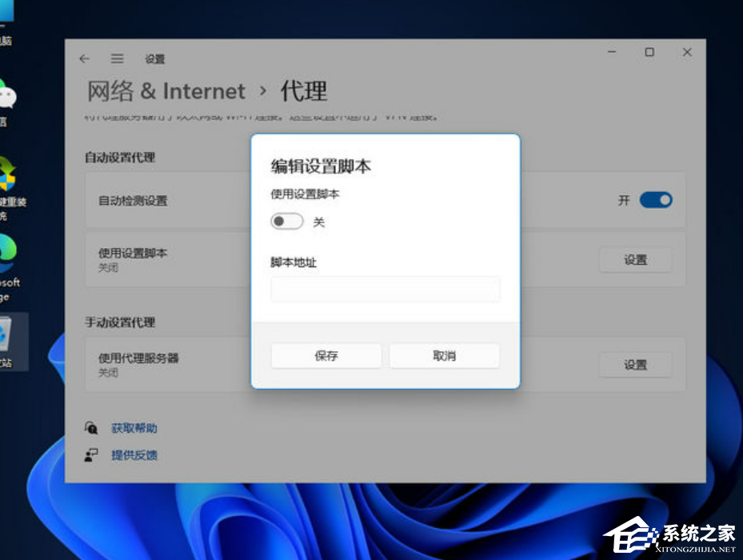
Task: Open the WeChat desktop icon
Action: click(6, 97)
